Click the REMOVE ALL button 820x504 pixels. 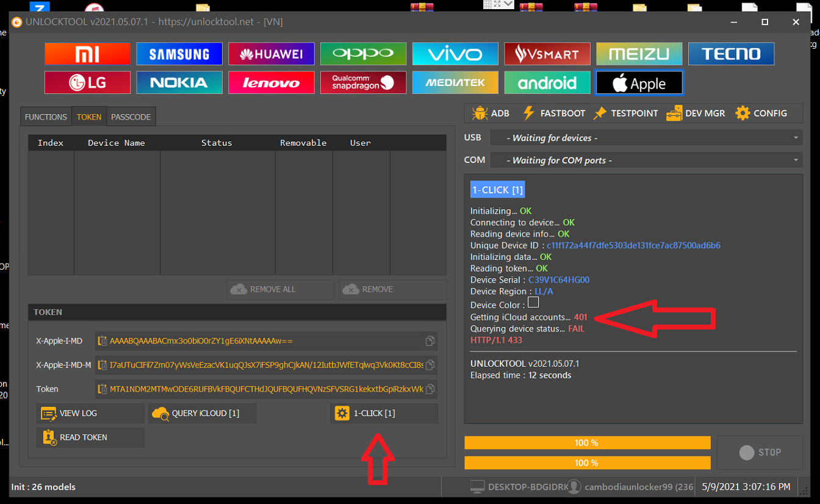pos(281,289)
